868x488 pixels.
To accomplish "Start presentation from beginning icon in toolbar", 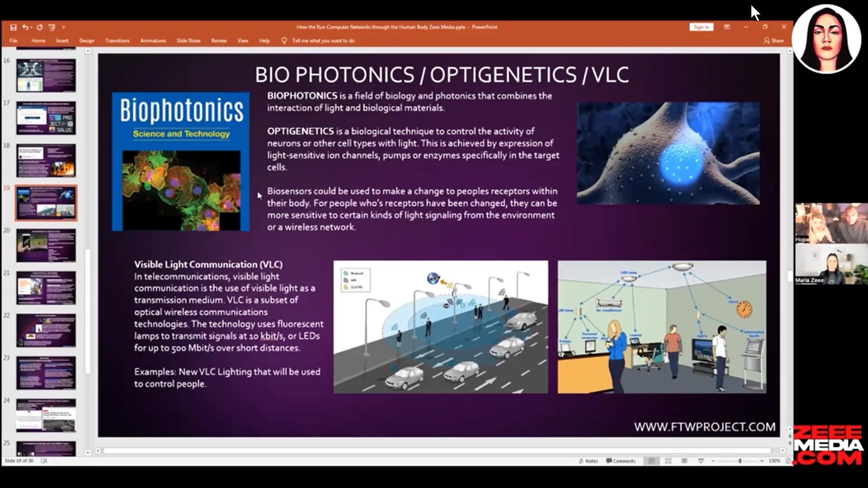I will (52, 27).
